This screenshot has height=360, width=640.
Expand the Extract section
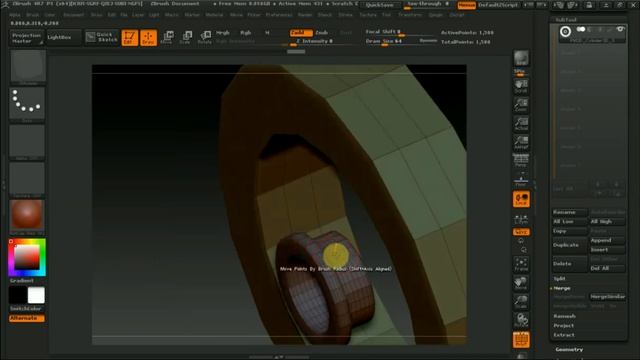pos(564,335)
